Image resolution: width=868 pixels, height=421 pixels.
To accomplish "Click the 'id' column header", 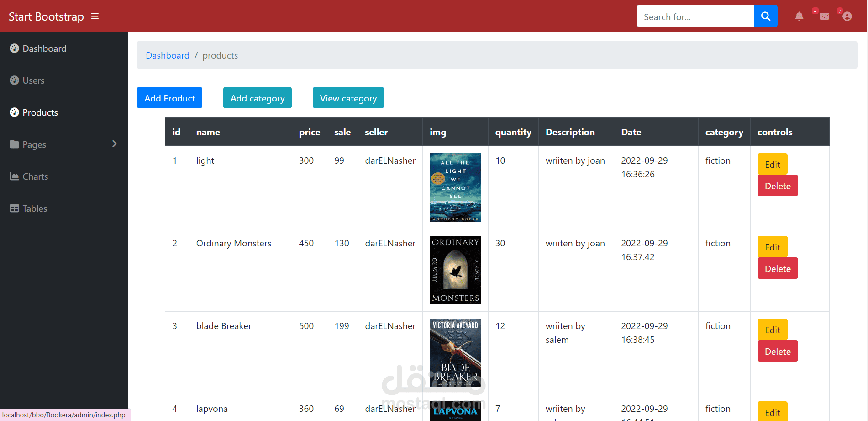I will pyautogui.click(x=176, y=132).
